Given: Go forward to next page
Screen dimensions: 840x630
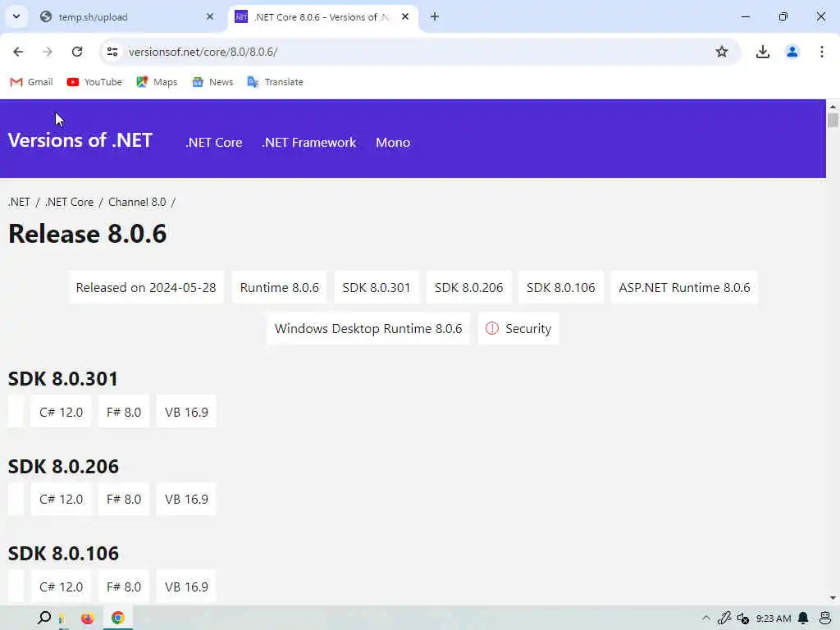Looking at the screenshot, I should (x=48, y=52).
